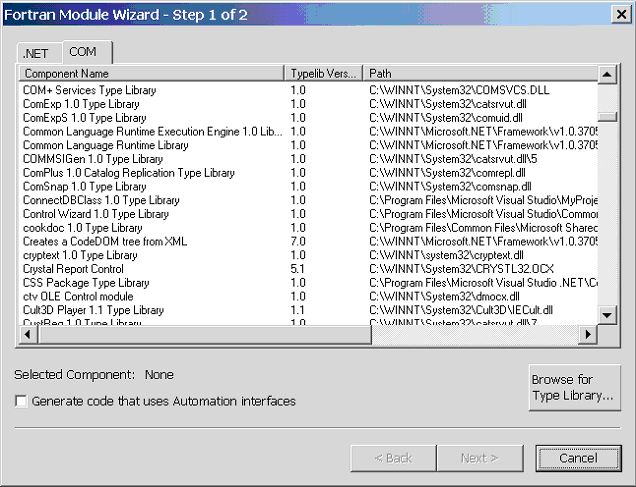636x487 pixels.
Task: Click the horizontal scrollbar right arrow
Action: 587,335
